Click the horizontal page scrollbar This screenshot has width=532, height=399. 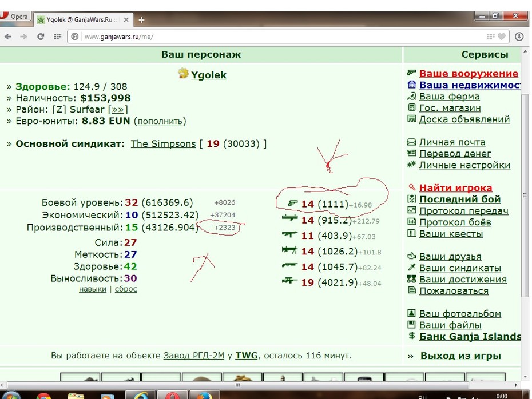coord(237,385)
